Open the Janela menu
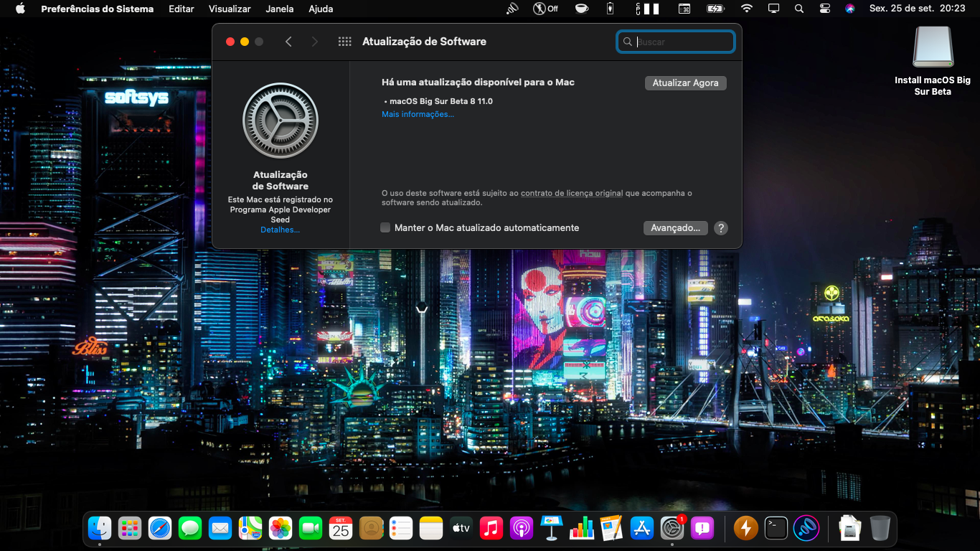The image size is (980, 551). 280,9
